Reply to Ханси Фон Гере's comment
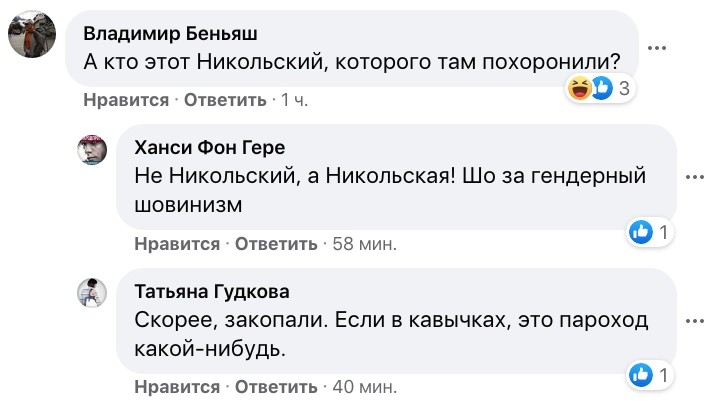The height and width of the screenshot is (405, 727). tap(274, 244)
